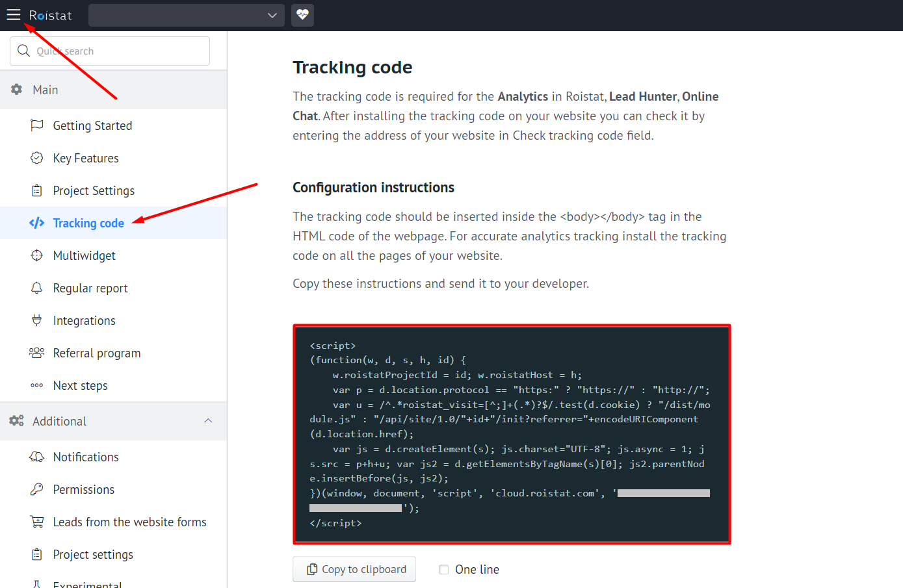Click the Roistat logo

coord(50,16)
